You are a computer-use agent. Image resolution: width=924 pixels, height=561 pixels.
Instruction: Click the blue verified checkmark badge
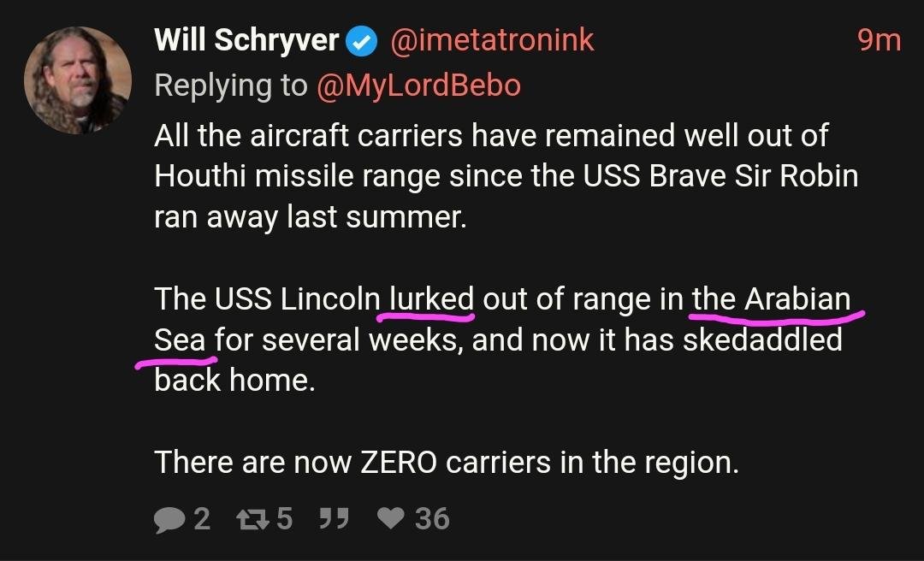point(363,41)
